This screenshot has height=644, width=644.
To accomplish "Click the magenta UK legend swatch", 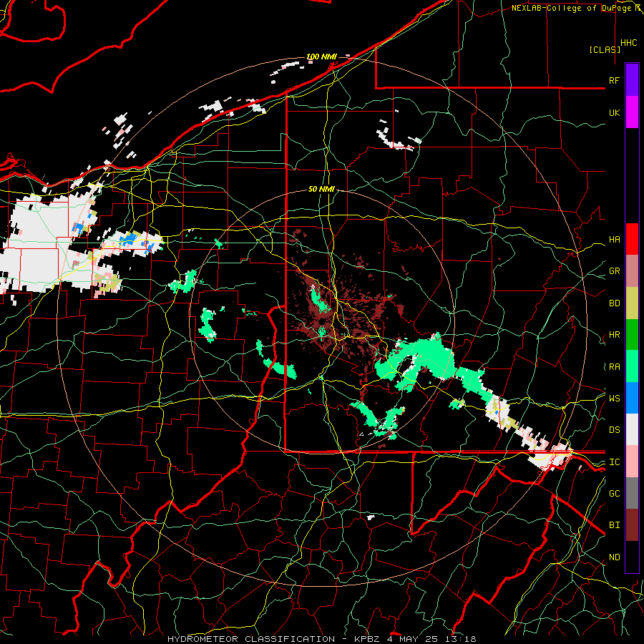I will 632,112.
